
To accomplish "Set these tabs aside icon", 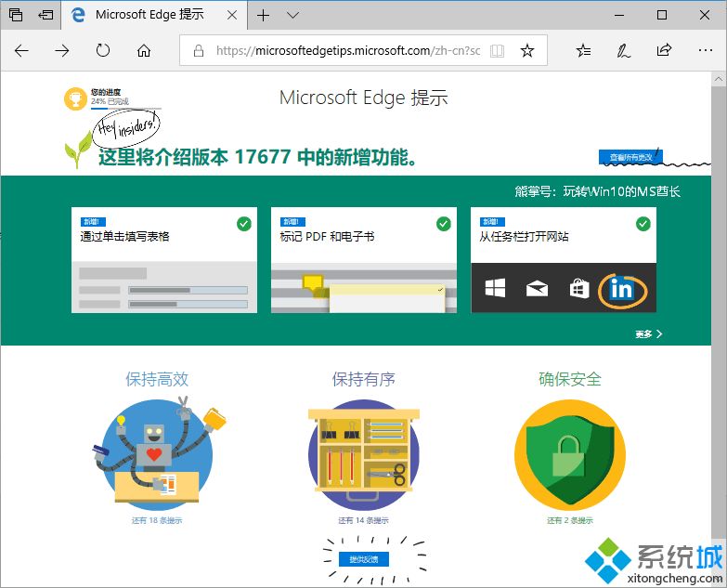I will point(45,15).
